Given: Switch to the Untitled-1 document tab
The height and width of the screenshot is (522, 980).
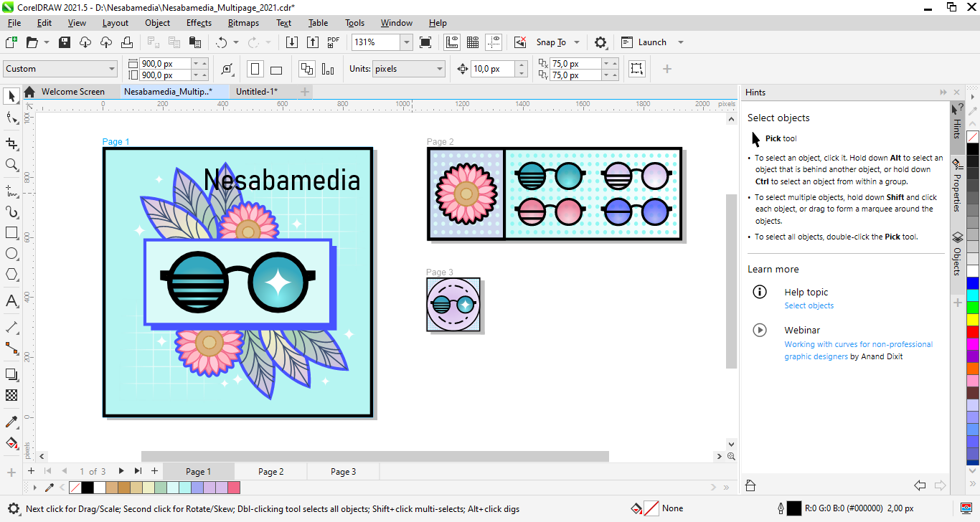Looking at the screenshot, I should point(256,92).
